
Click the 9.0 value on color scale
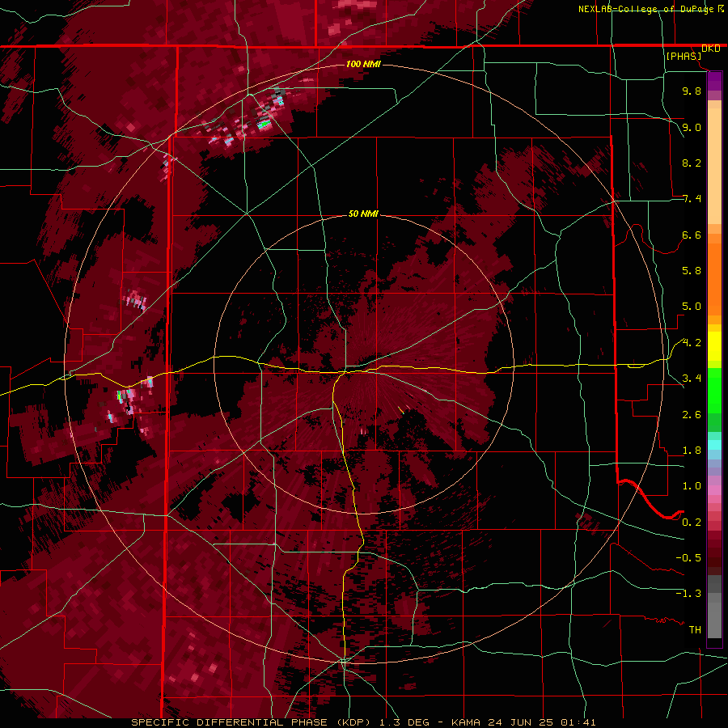point(692,128)
